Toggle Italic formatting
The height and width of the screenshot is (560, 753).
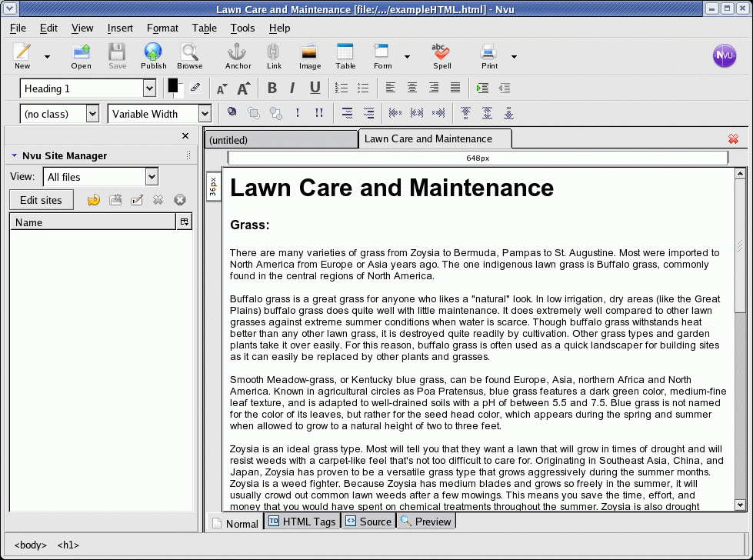pyautogui.click(x=292, y=88)
